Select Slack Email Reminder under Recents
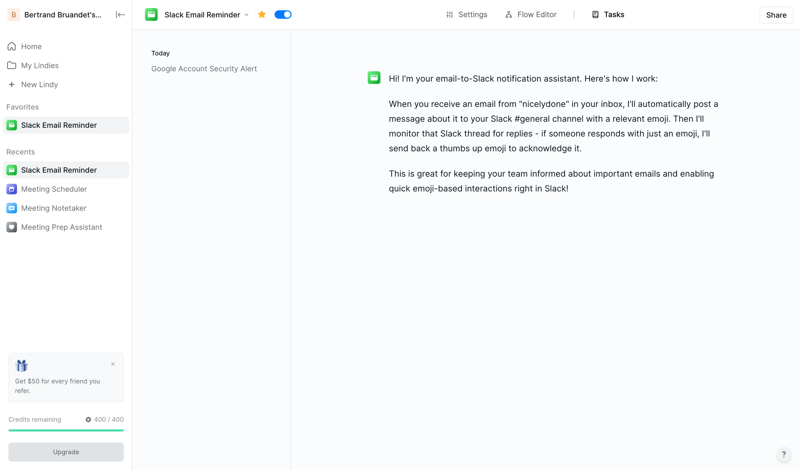The width and height of the screenshot is (800, 470). pyautogui.click(x=66, y=170)
